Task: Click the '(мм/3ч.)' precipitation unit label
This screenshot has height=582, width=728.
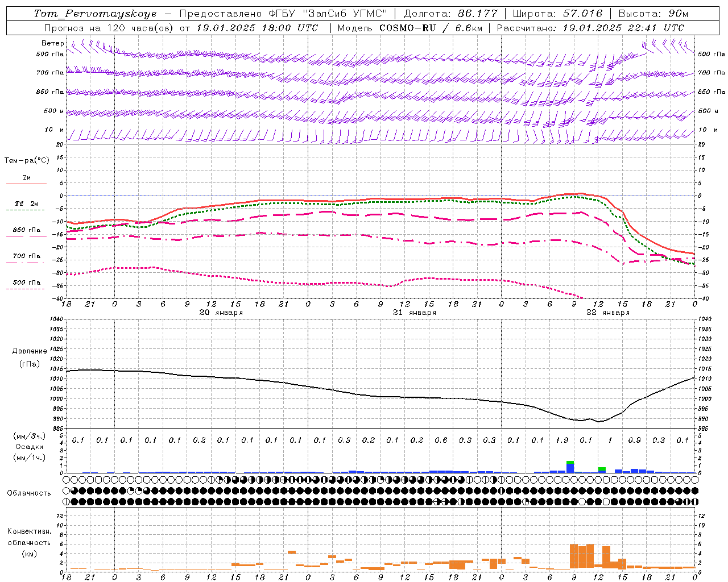Action: [30, 436]
